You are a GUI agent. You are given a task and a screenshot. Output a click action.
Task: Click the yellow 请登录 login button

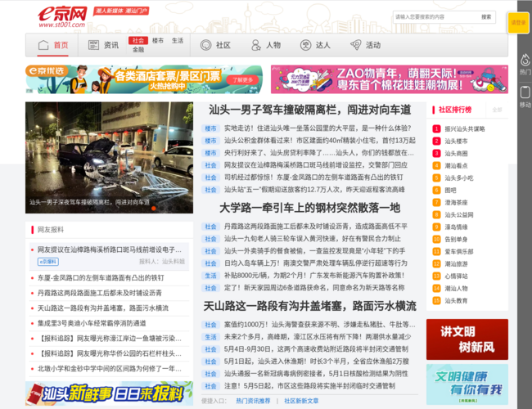click(x=518, y=23)
